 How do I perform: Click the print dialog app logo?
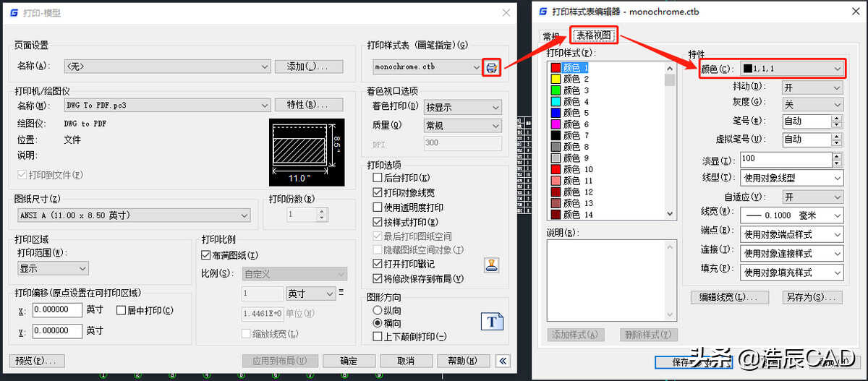click(x=15, y=13)
